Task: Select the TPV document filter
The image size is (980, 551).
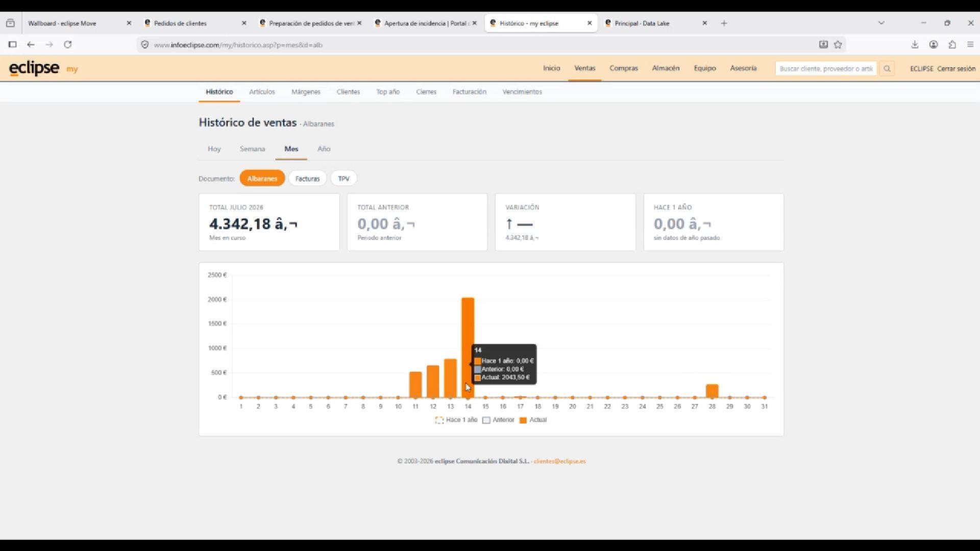Action: point(344,179)
